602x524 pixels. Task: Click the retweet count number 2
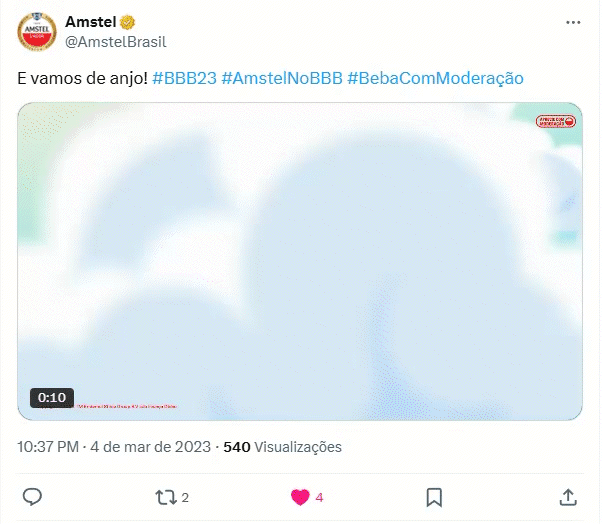pyautogui.click(x=185, y=498)
